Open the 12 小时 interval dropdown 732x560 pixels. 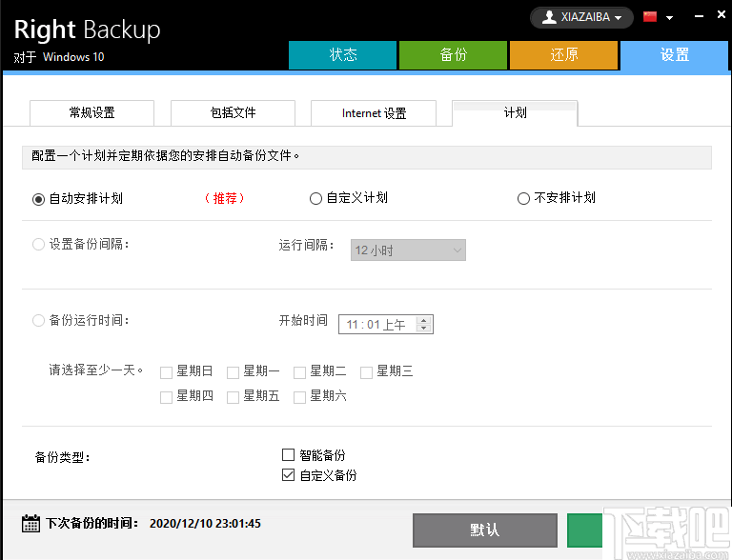coord(408,250)
